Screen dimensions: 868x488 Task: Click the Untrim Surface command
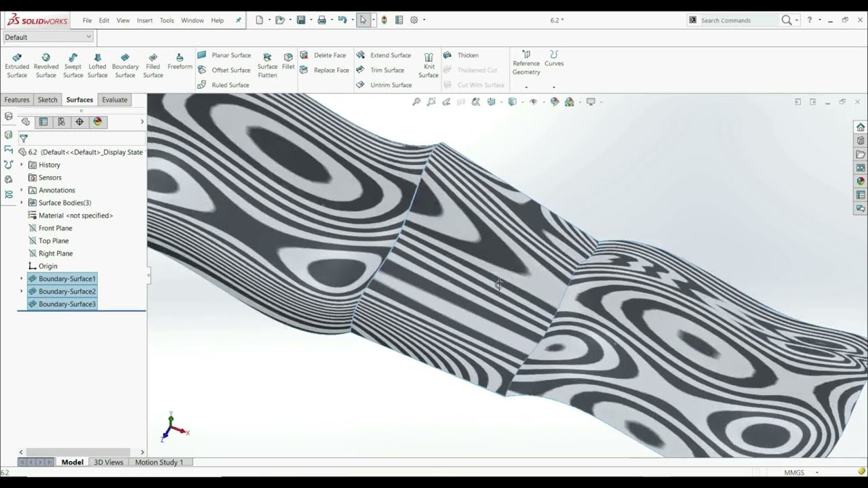(384, 85)
